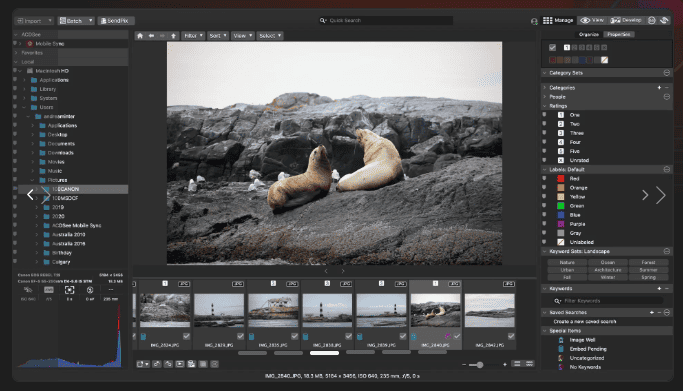Add a keyword using the Keywords plus icon
The width and height of the screenshot is (683, 391).
[x=659, y=288]
